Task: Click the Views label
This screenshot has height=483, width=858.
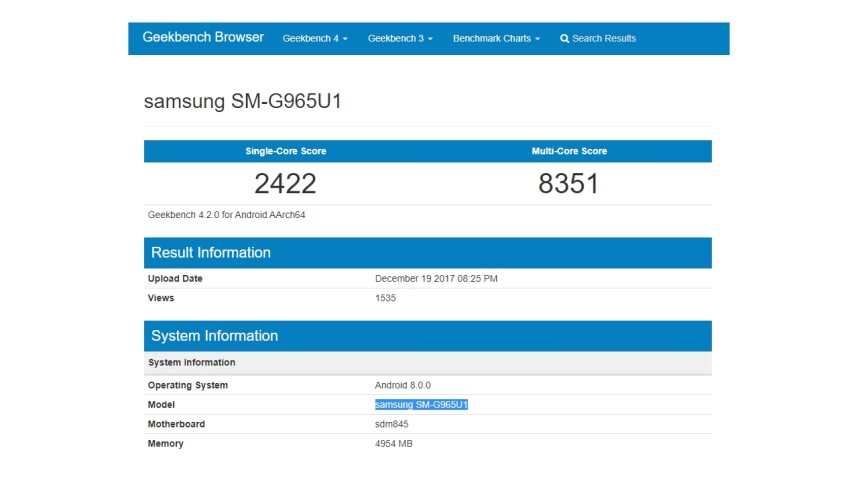Action: 161,298
